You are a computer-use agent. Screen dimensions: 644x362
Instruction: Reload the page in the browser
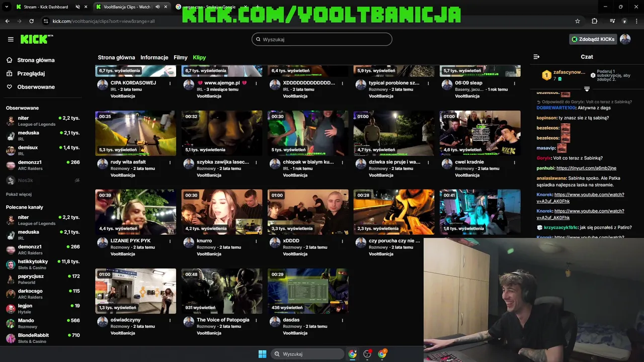tap(31, 21)
